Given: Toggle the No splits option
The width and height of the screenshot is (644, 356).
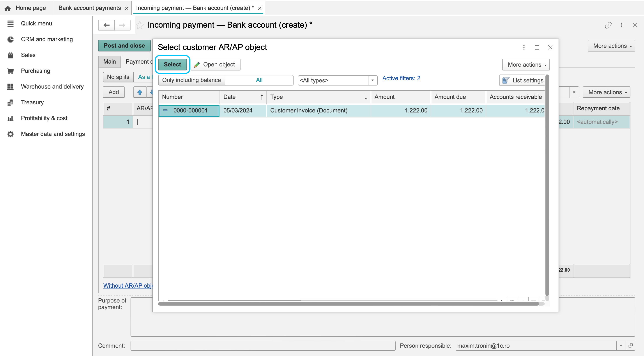Looking at the screenshot, I should tap(118, 77).
